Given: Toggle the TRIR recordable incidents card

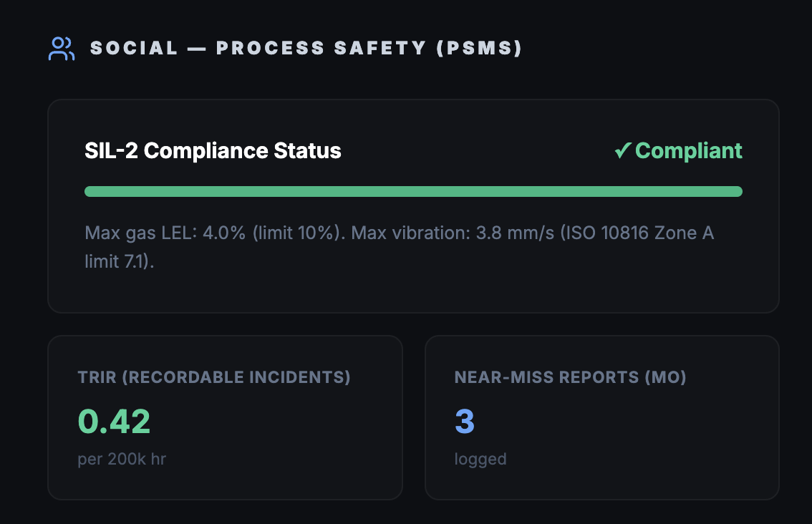Looking at the screenshot, I should pos(225,417).
